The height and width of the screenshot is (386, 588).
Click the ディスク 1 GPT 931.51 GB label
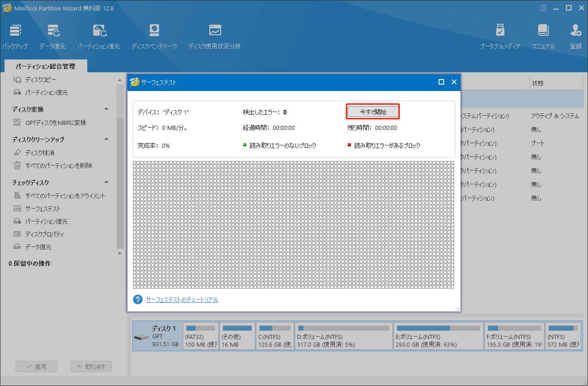click(x=165, y=336)
